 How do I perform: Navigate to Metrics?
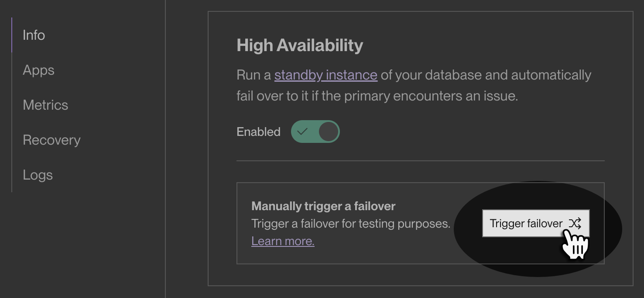[45, 105]
